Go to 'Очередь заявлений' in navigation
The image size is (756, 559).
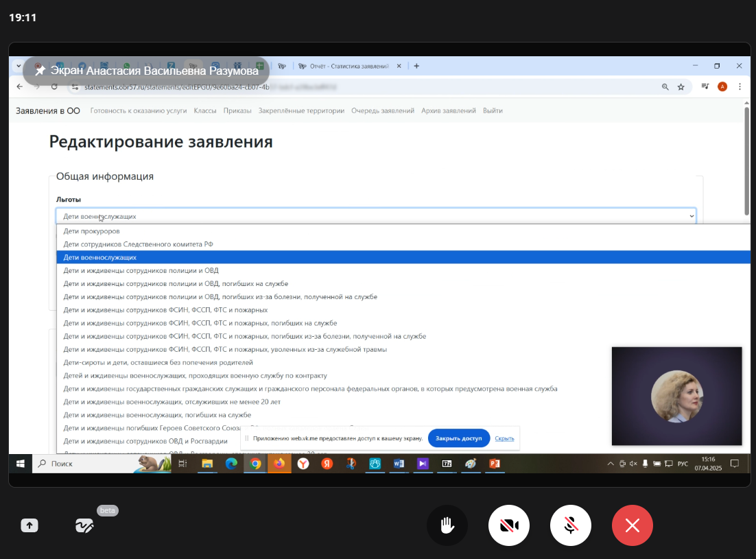tap(383, 110)
